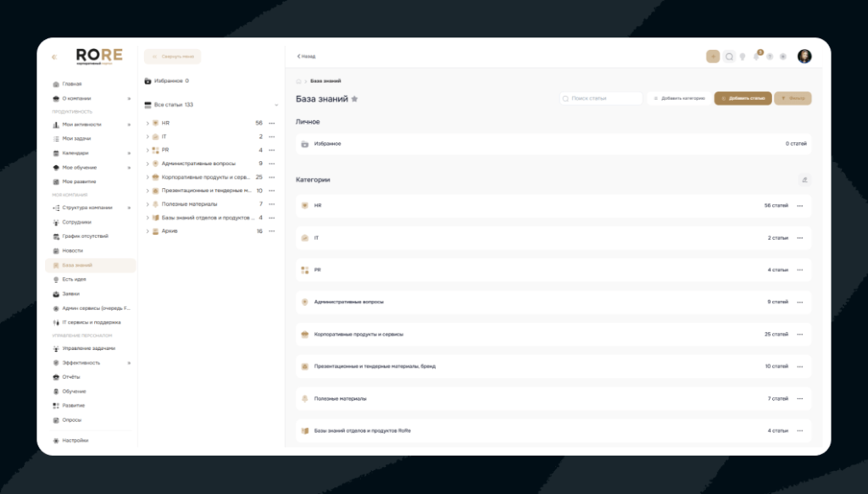Image resolution: width=868 pixels, height=494 pixels.
Task: Focus the Поиск статьи search field
Action: 601,98
